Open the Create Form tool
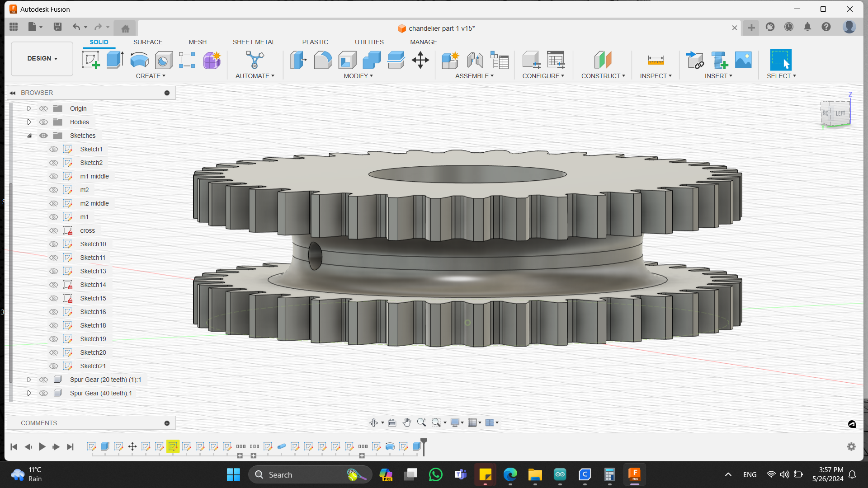The height and width of the screenshot is (488, 868). (x=212, y=60)
